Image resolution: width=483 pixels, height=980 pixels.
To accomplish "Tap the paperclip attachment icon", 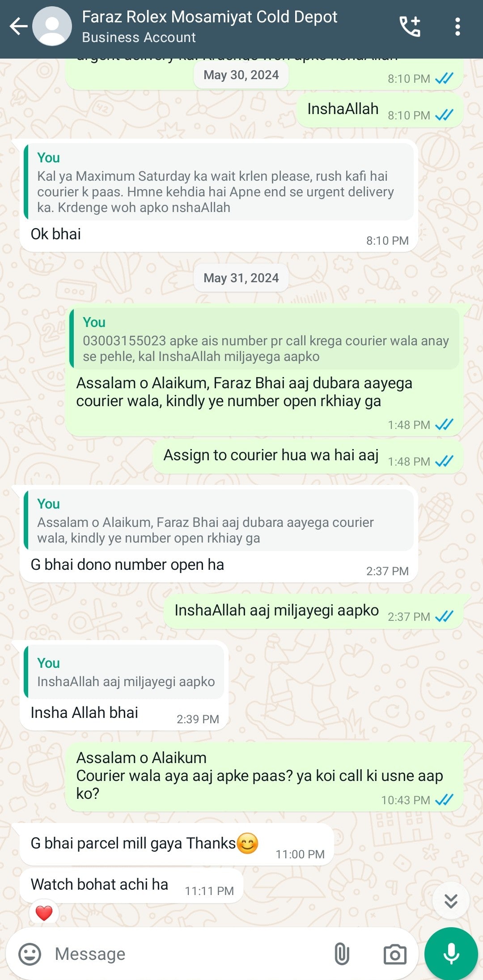I will coord(342,954).
